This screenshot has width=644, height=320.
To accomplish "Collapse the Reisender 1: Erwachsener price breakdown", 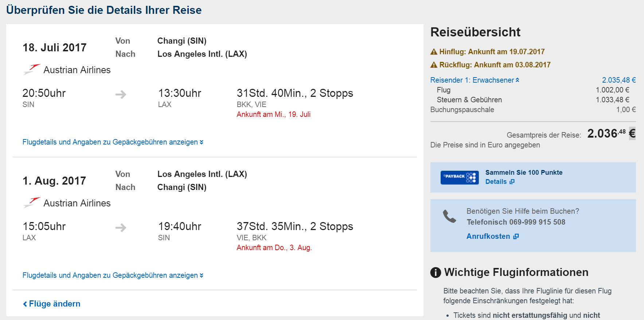I will pos(475,80).
